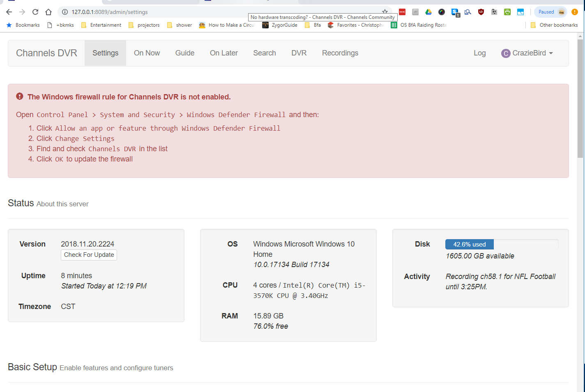Open the Log page

[479, 53]
